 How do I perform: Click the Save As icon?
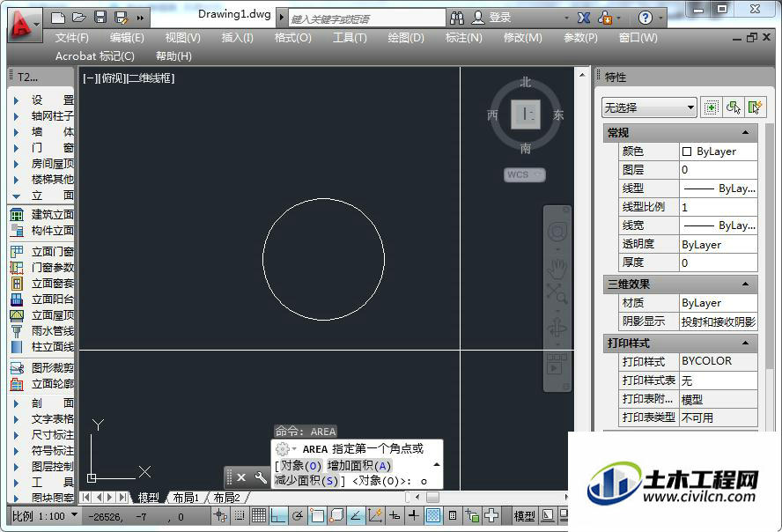coord(122,18)
